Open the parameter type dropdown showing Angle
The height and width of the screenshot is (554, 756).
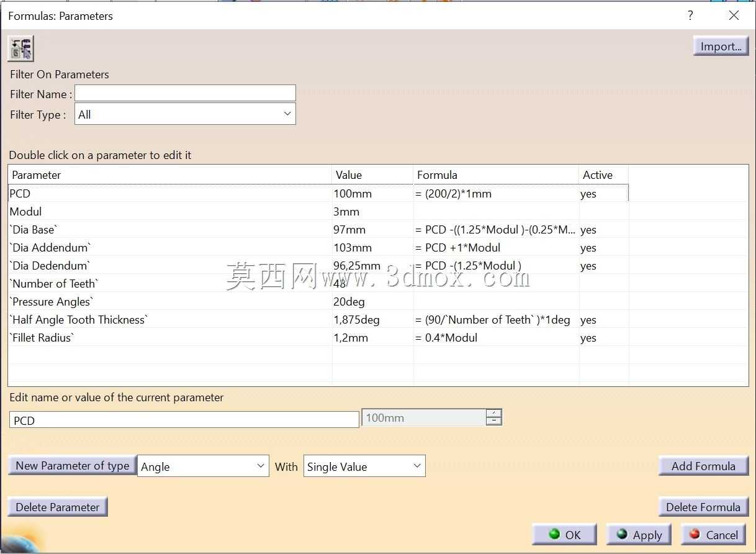point(203,466)
